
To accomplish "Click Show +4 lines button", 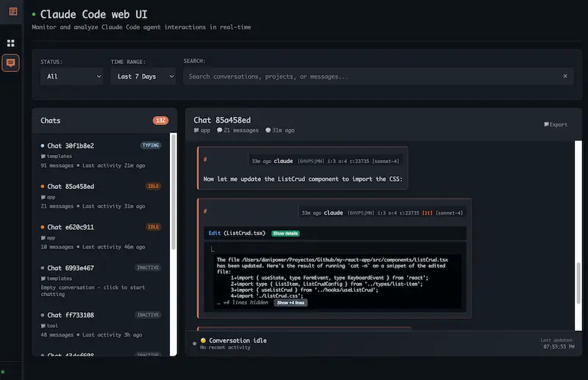I will tap(290, 303).
